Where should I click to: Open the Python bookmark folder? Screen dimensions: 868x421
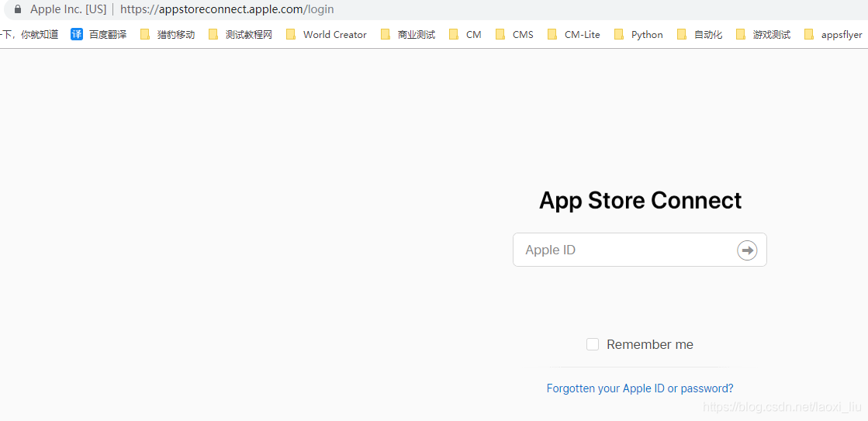tap(639, 34)
